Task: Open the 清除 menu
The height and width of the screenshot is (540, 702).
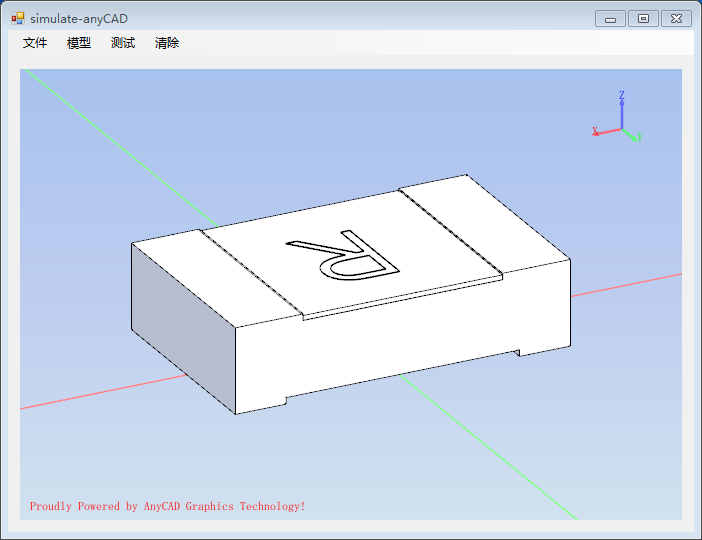Action: click(x=167, y=43)
